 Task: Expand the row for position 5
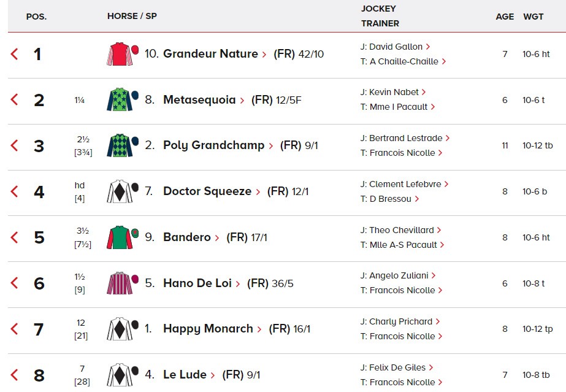15,237
